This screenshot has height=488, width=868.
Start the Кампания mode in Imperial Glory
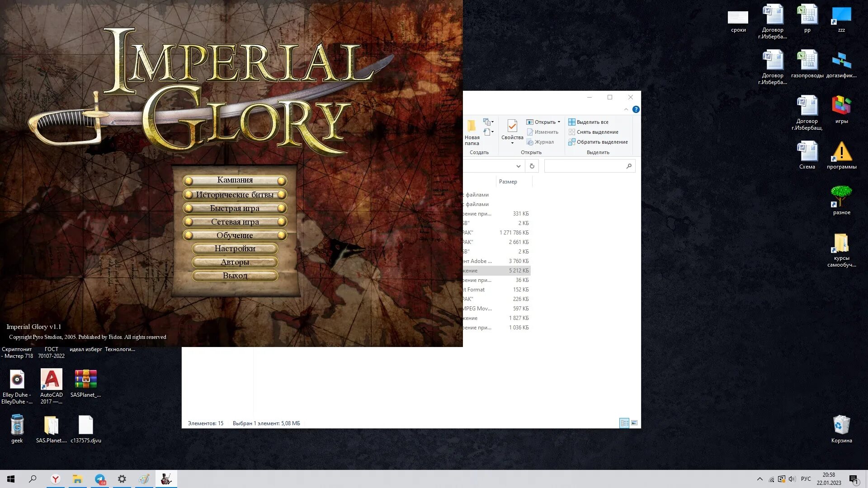(235, 180)
